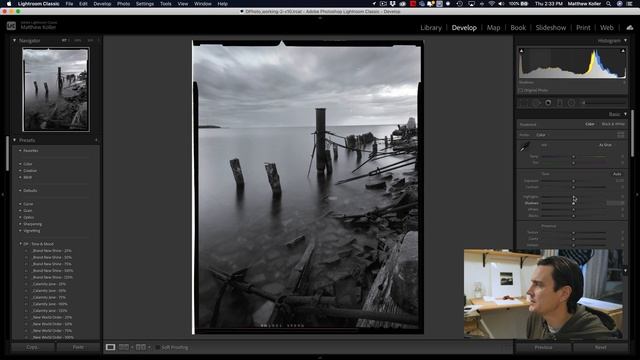The width and height of the screenshot is (640, 360).
Task: Collapse the Navigator panel
Action: tap(15, 40)
